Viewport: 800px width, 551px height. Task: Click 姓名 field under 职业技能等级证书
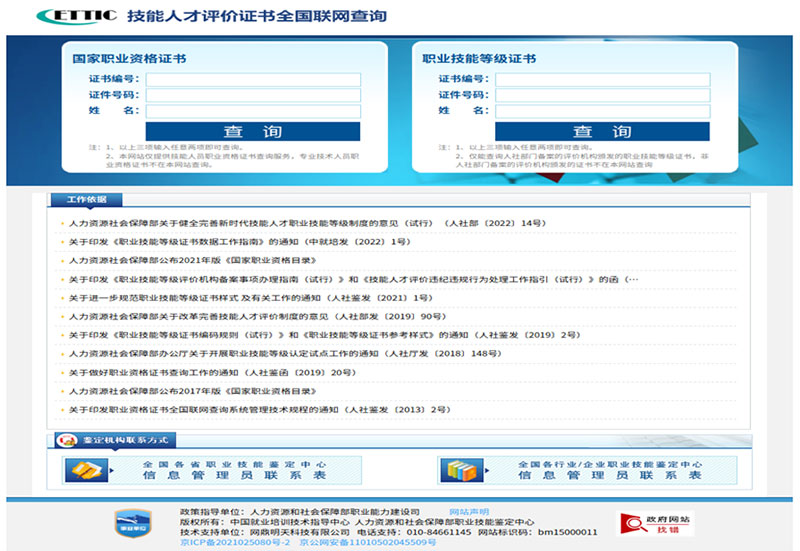[602, 111]
